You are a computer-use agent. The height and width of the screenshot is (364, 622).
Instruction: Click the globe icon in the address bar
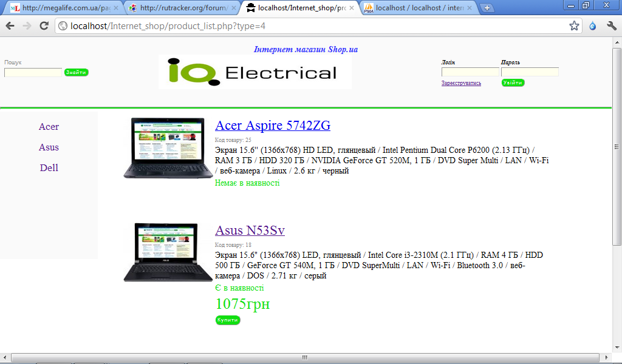(63, 26)
